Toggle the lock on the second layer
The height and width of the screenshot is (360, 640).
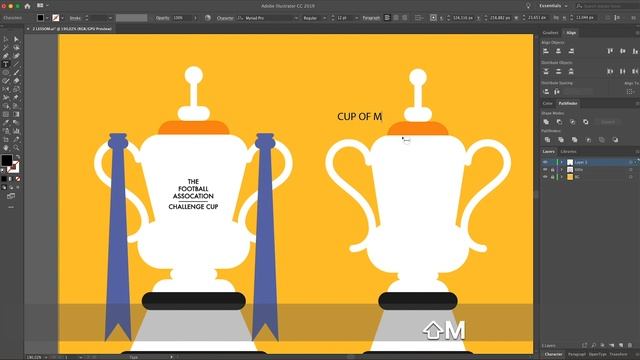coord(552,170)
